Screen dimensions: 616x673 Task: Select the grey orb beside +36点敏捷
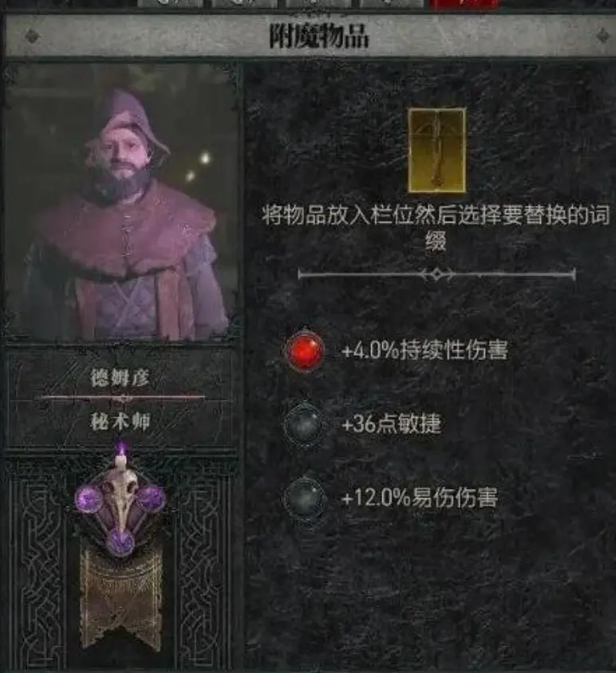[x=305, y=424]
